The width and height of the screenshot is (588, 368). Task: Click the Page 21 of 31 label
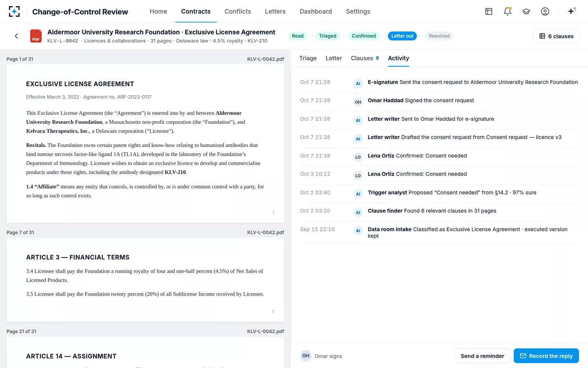tap(21, 331)
